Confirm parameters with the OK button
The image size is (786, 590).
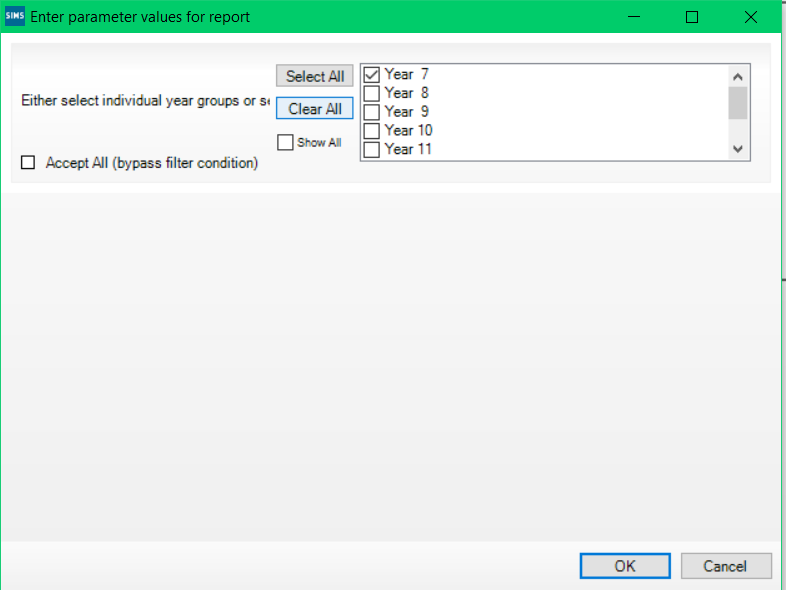point(624,566)
